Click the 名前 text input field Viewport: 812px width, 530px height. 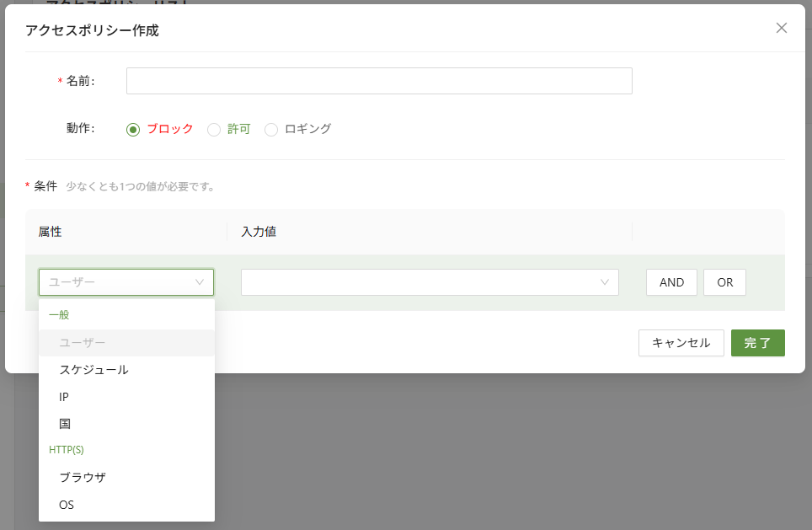point(379,81)
